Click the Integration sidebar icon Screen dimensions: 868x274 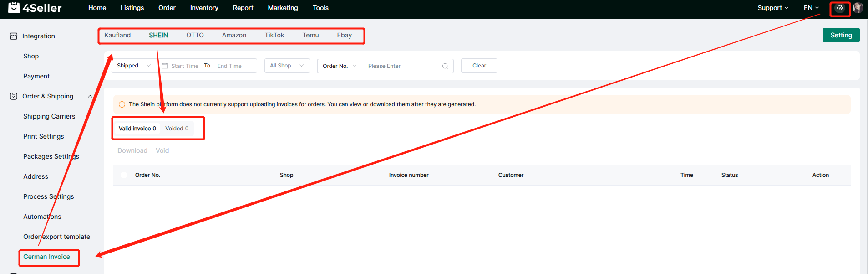14,36
